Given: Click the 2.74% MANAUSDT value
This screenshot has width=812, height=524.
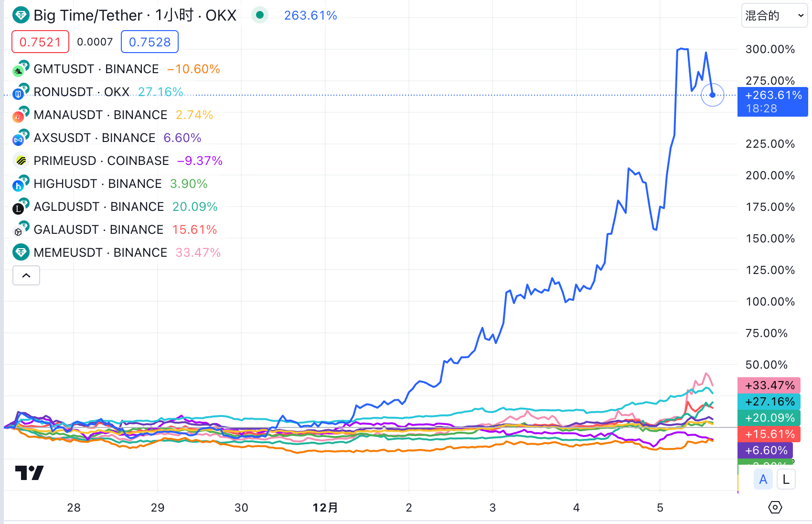Looking at the screenshot, I should [x=194, y=115].
